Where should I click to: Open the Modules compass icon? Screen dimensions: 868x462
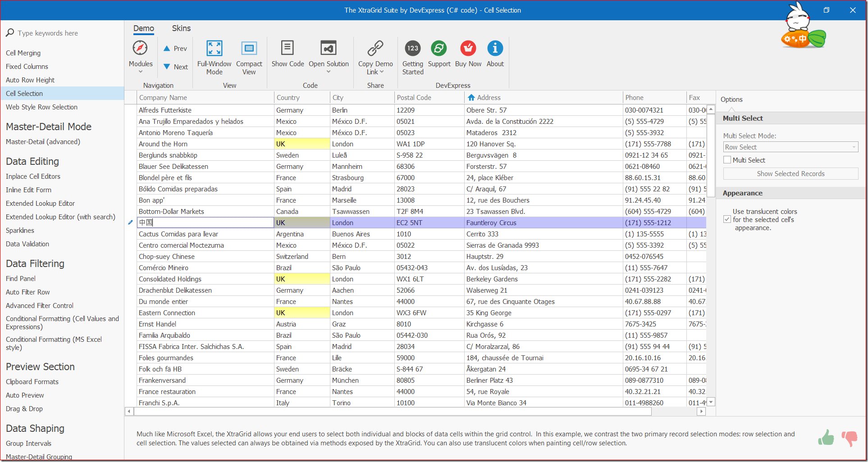140,48
